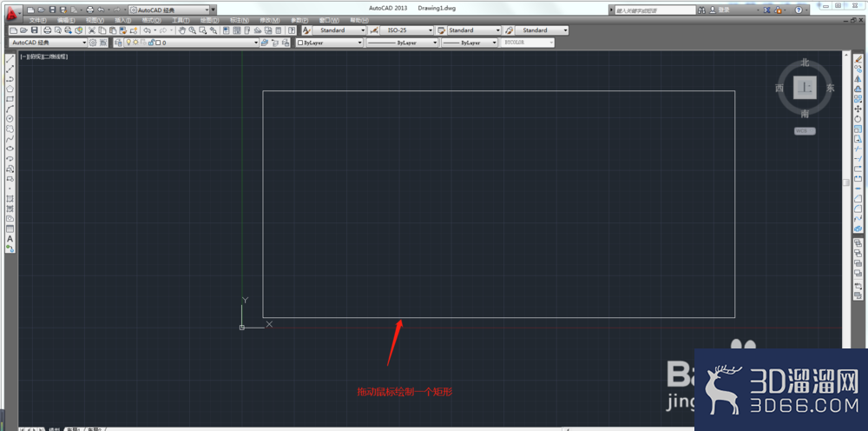Select the Rectangle tool in Draw toolbar
The width and height of the screenshot is (868, 431).
tap(10, 98)
